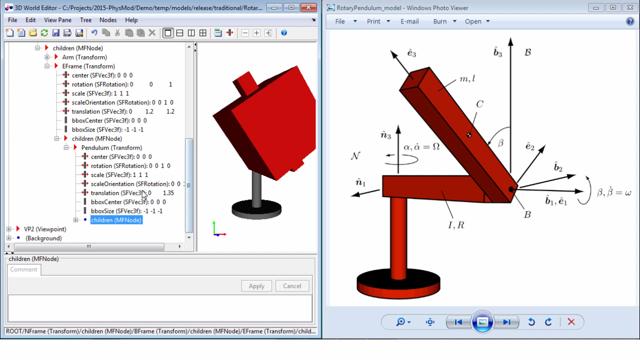Select EFrame rotation (SFRotation) row
The height and width of the screenshot is (360, 640).
tap(118, 84)
